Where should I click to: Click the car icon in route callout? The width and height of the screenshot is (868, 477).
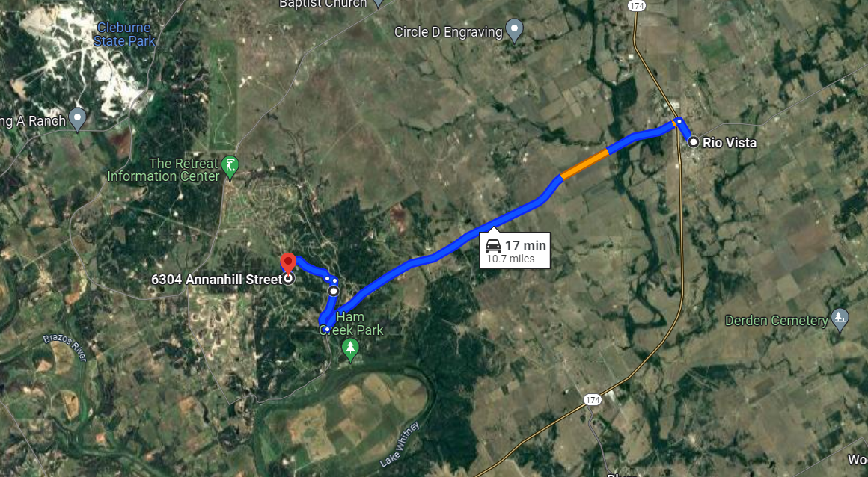(492, 245)
